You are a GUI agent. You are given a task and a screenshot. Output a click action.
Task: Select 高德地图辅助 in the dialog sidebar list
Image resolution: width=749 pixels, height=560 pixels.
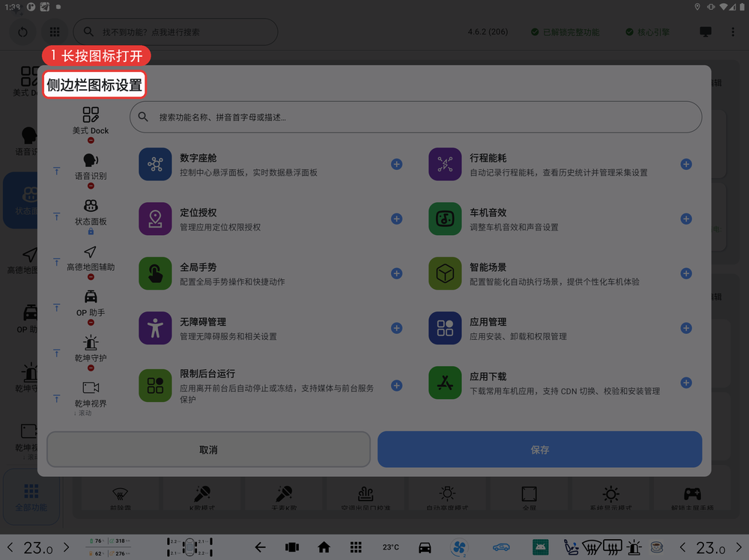91,258
